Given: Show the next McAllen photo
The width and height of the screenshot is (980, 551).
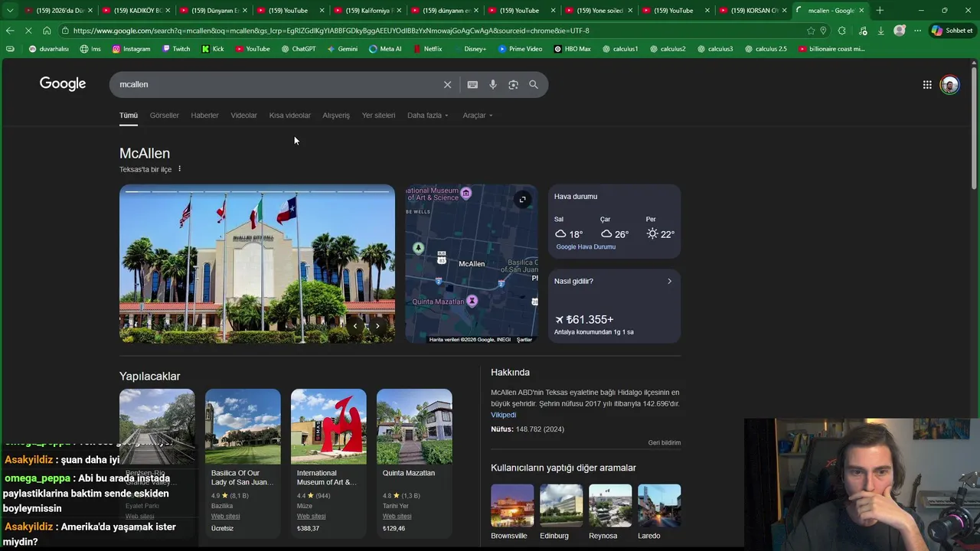Looking at the screenshot, I should tap(377, 326).
